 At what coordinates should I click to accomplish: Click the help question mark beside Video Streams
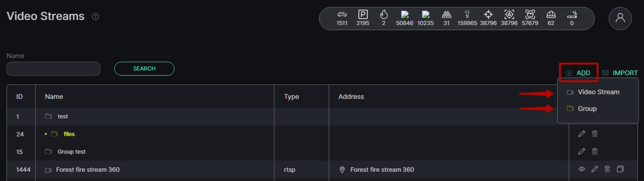[x=95, y=17]
